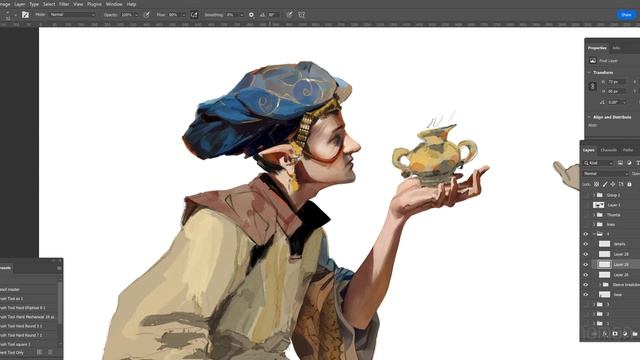
Task: Click the Width field in Transform
Action: click(616, 82)
